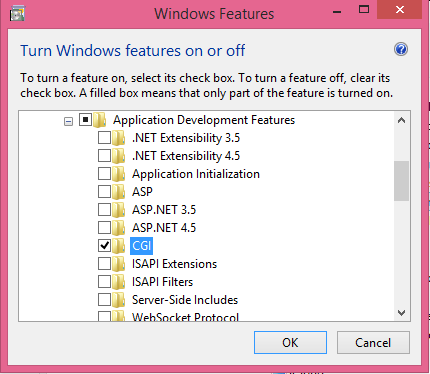Select the .NET Extensibility 4.5 label
The width and height of the screenshot is (430, 374).
coord(186,156)
